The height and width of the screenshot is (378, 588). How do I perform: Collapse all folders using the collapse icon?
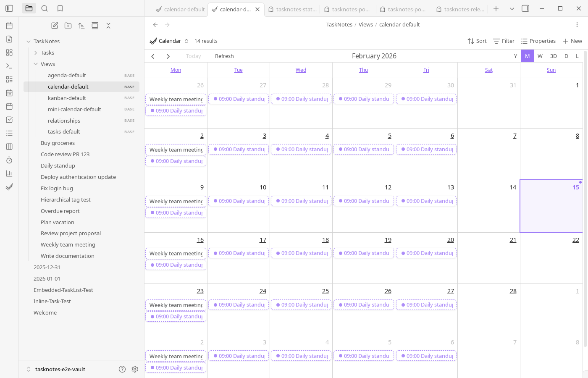[x=108, y=26]
